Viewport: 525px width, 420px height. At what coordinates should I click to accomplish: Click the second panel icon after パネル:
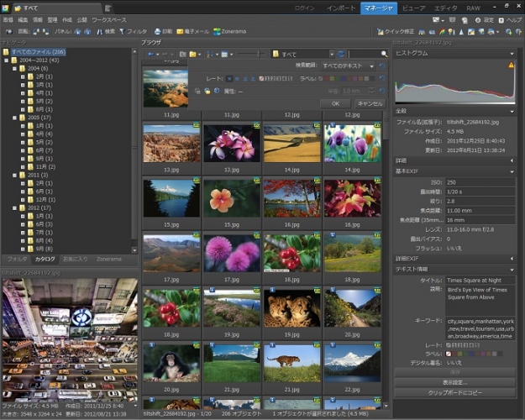coord(87,31)
